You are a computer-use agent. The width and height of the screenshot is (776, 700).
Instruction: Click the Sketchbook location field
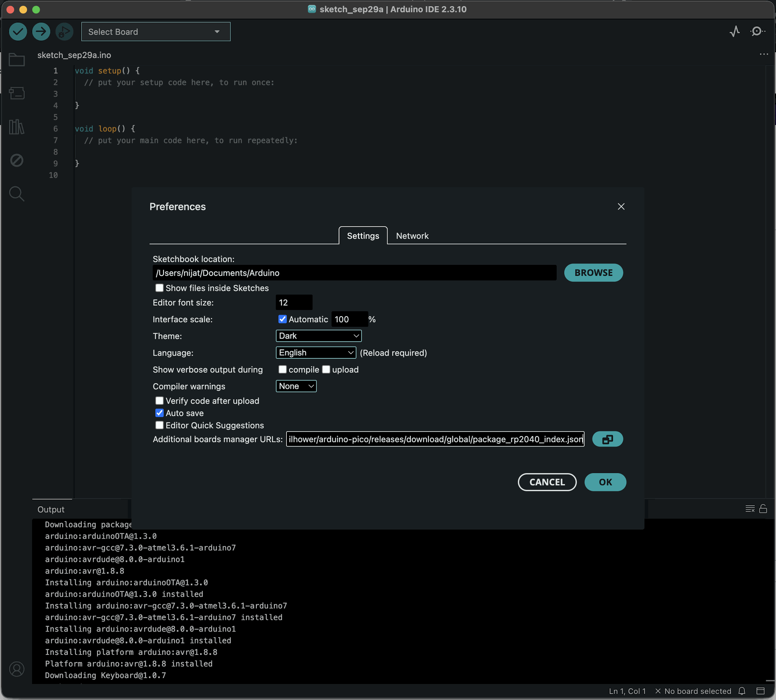tap(355, 273)
